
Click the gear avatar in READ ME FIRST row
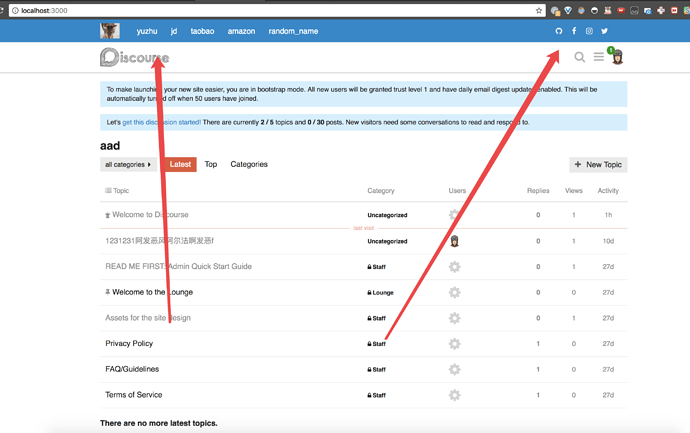455,267
